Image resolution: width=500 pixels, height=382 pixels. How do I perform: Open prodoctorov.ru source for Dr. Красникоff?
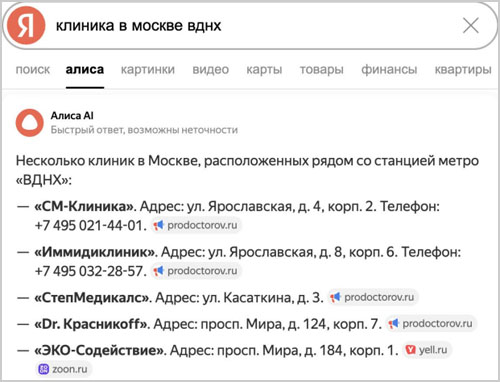point(431,323)
